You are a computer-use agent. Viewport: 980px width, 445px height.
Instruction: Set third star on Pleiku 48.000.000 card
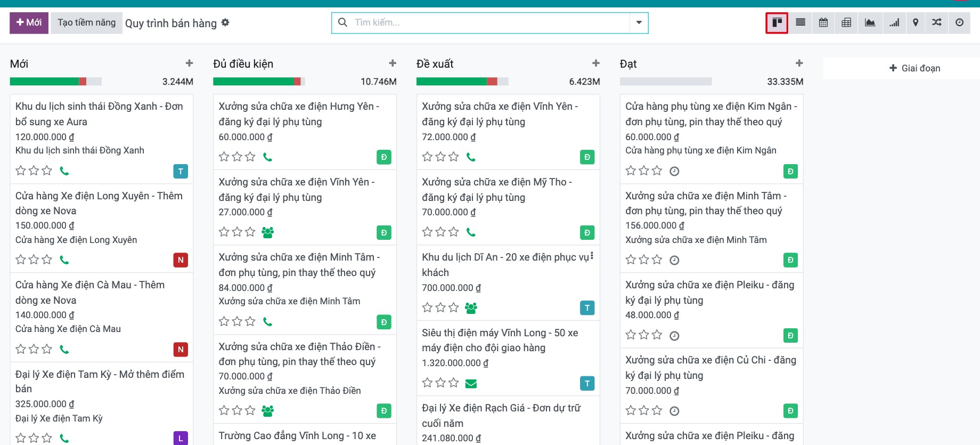click(657, 335)
